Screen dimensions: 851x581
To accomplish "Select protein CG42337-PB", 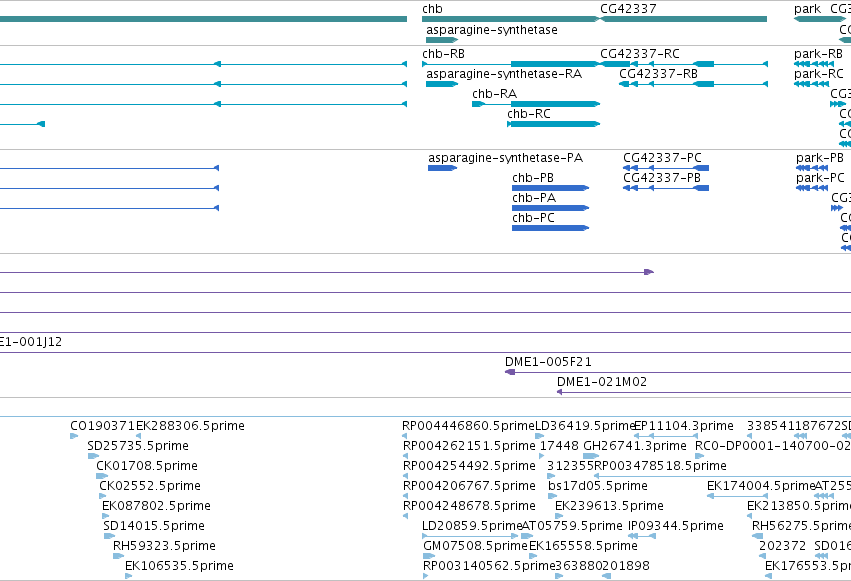I will (666, 188).
